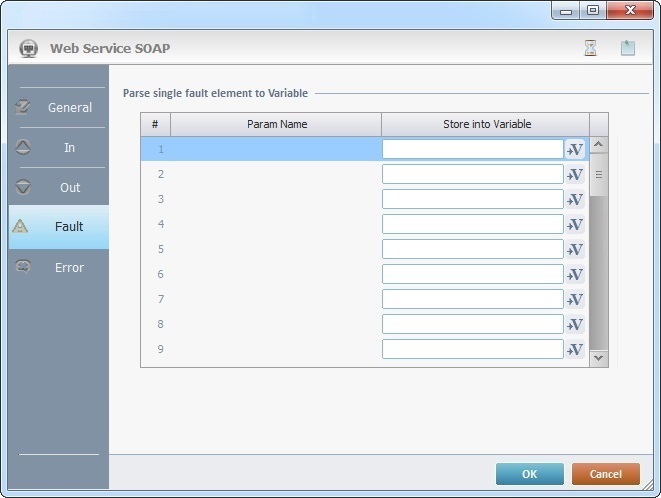Select the Fault tab

(x=59, y=227)
